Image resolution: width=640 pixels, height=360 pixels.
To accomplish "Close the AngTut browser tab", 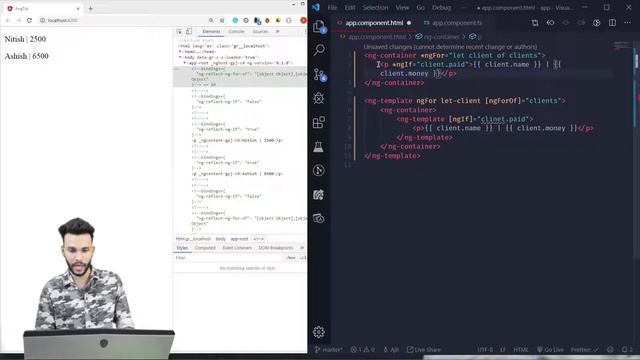I will [x=78, y=8].
